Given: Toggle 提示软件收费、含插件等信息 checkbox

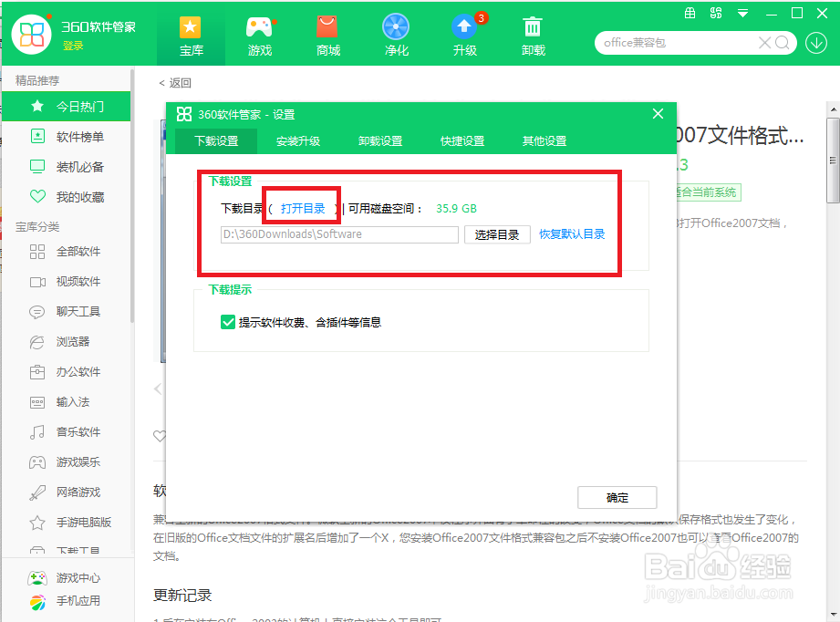Looking at the screenshot, I should point(228,322).
